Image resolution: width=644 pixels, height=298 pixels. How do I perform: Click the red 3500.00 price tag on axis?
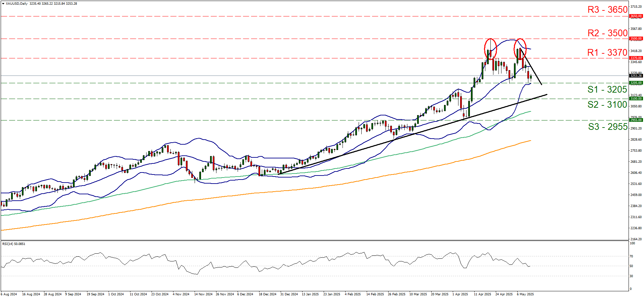click(636, 39)
